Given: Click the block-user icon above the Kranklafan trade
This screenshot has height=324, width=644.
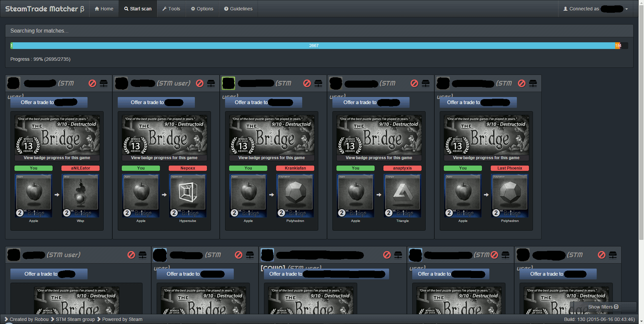Looking at the screenshot, I should coord(307,83).
